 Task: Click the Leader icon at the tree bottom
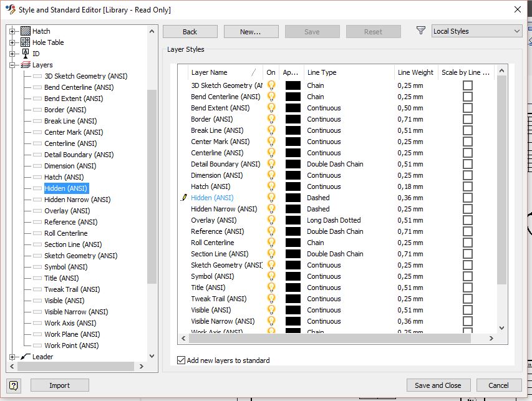click(x=26, y=357)
